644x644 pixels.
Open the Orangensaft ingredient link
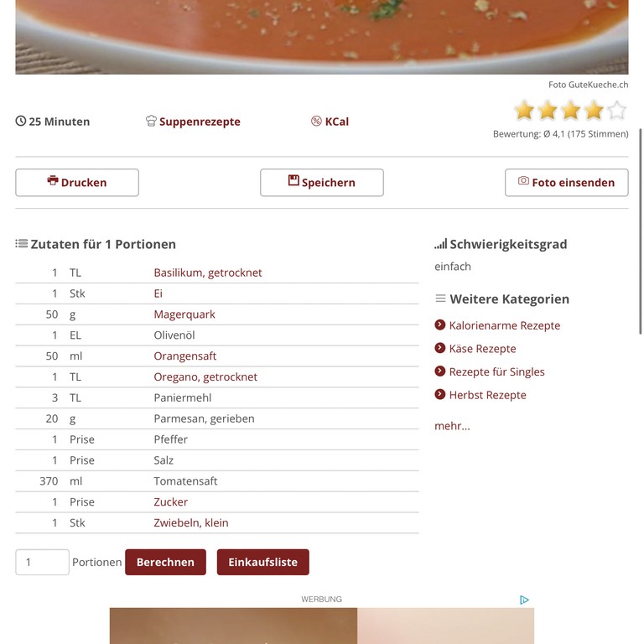(x=184, y=356)
